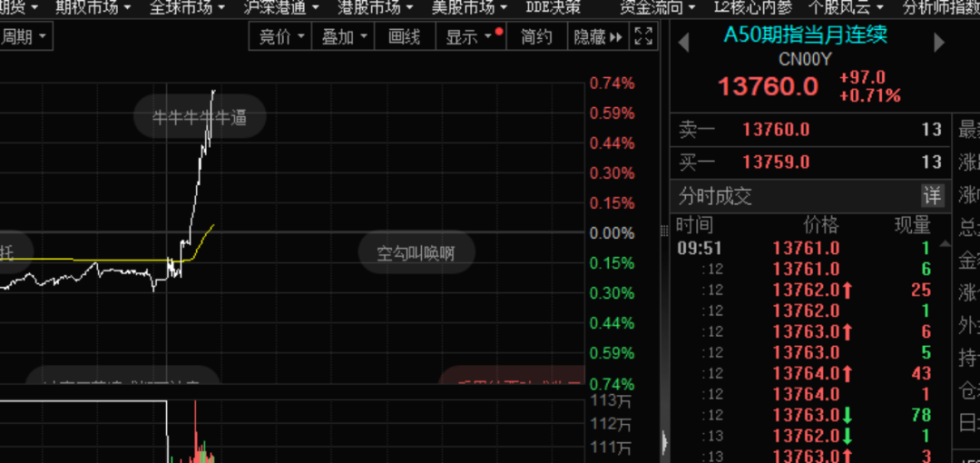Click the 价格 column header

821,224
